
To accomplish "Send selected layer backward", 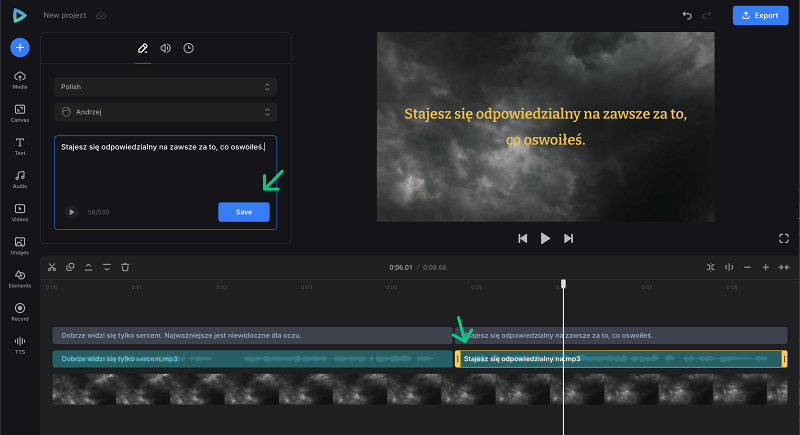I will tap(107, 267).
